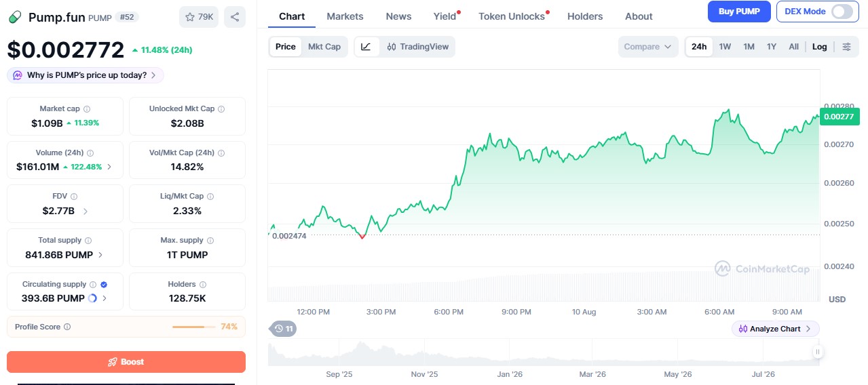Screen dimensions: 868x385
Task: Open the Token Unlocks tab
Action: [512, 16]
